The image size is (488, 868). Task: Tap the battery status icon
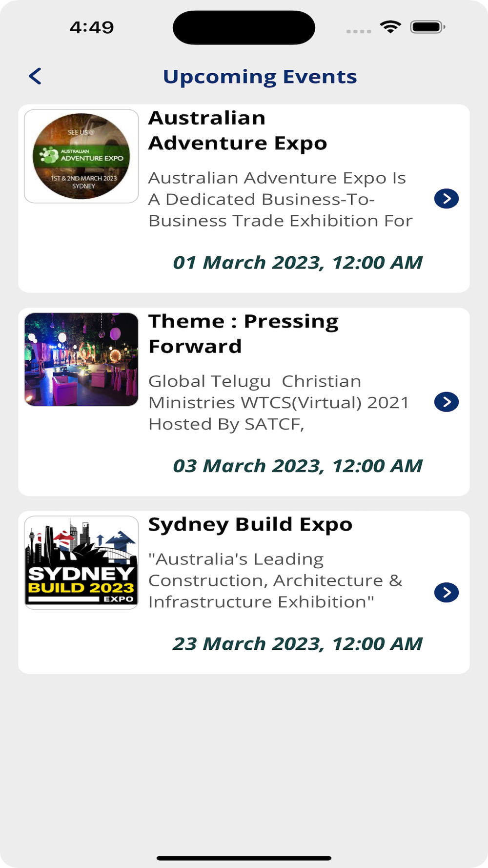pyautogui.click(x=427, y=27)
